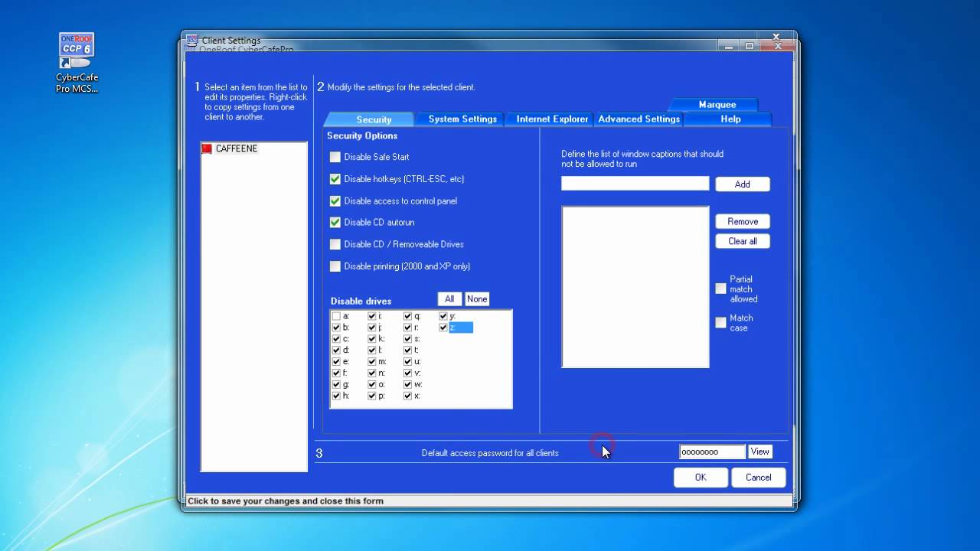Go to the Advanced Settings tab
This screenshot has width=980, height=551.
639,119
